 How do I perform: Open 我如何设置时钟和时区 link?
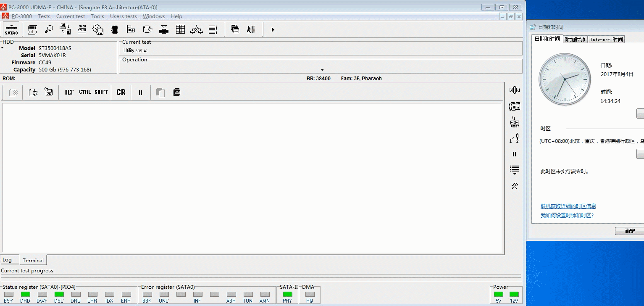pos(567,215)
